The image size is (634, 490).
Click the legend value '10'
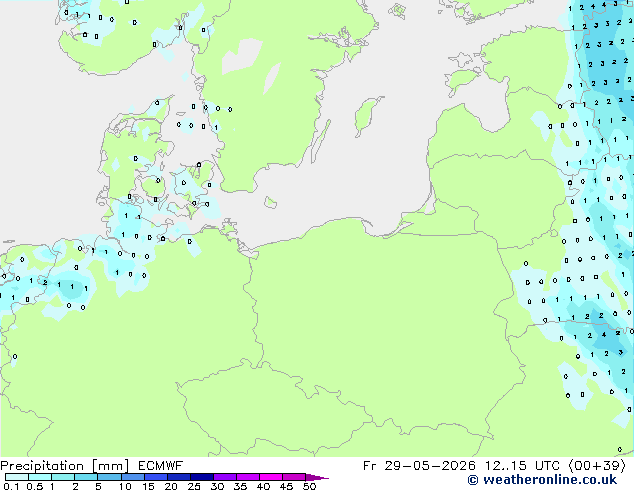pyautogui.click(x=125, y=486)
